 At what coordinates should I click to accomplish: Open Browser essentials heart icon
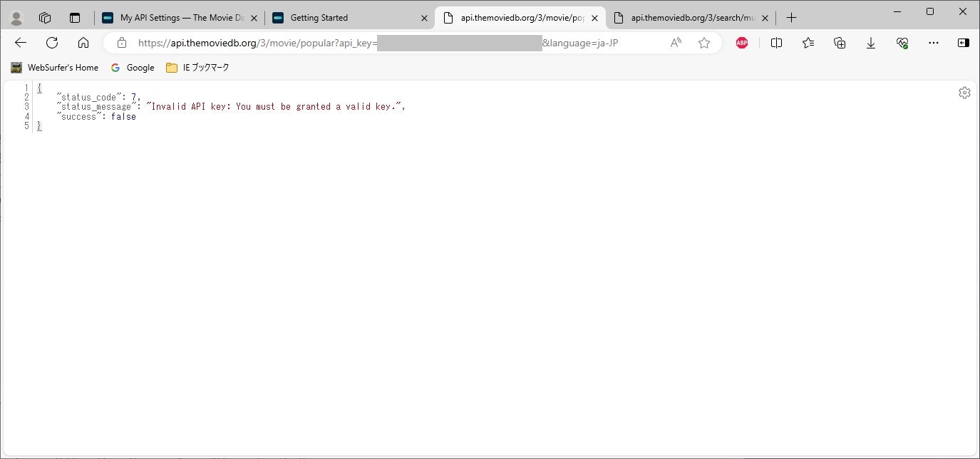pos(902,43)
